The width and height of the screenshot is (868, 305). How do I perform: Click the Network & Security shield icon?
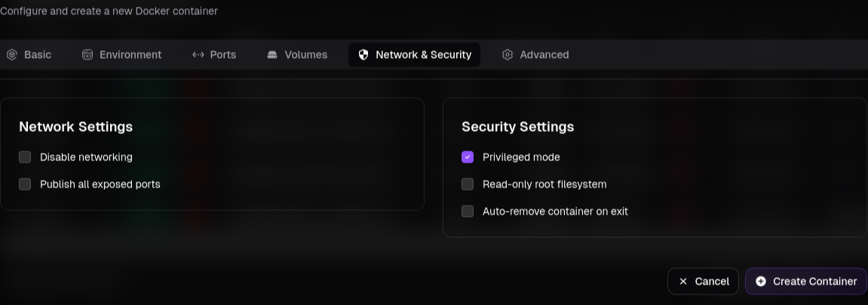coord(363,55)
